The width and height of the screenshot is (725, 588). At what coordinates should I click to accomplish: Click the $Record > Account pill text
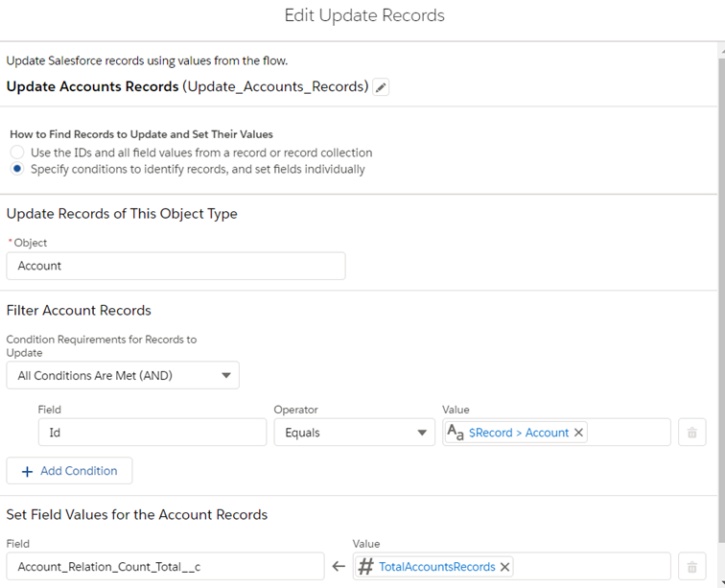519,433
